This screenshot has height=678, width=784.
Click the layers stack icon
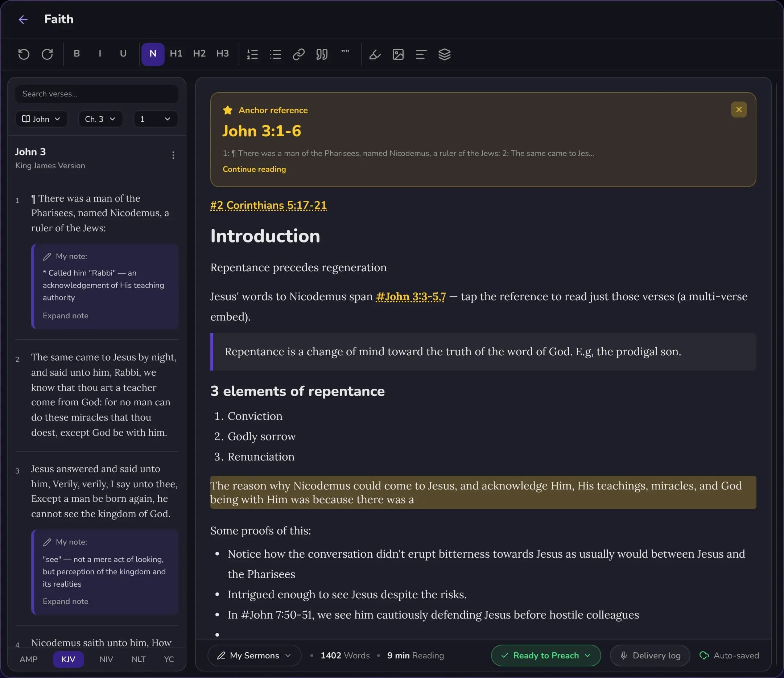[x=445, y=54]
